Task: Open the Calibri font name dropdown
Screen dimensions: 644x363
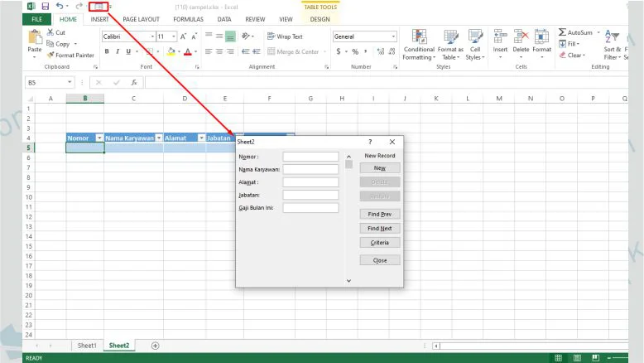Action: 152,36
